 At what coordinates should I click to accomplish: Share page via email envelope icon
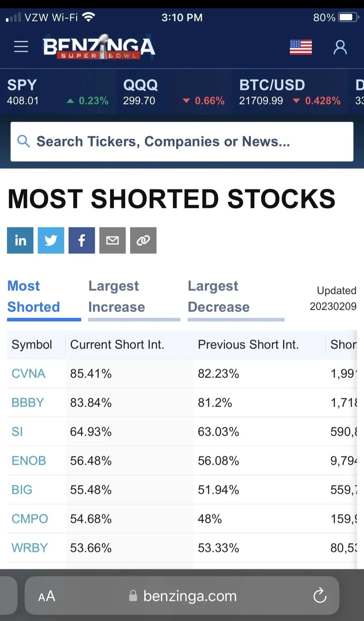coord(113,240)
